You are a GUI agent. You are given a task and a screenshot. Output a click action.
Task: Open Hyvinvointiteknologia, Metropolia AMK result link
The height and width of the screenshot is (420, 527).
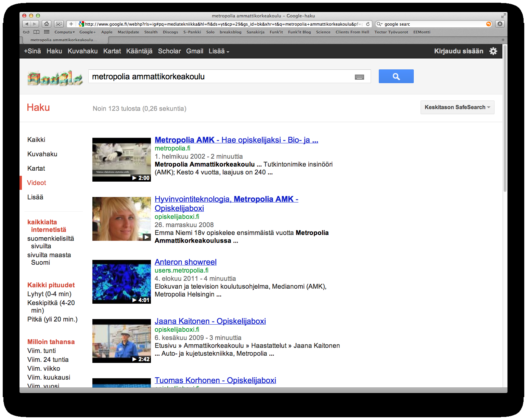pyautogui.click(x=226, y=204)
